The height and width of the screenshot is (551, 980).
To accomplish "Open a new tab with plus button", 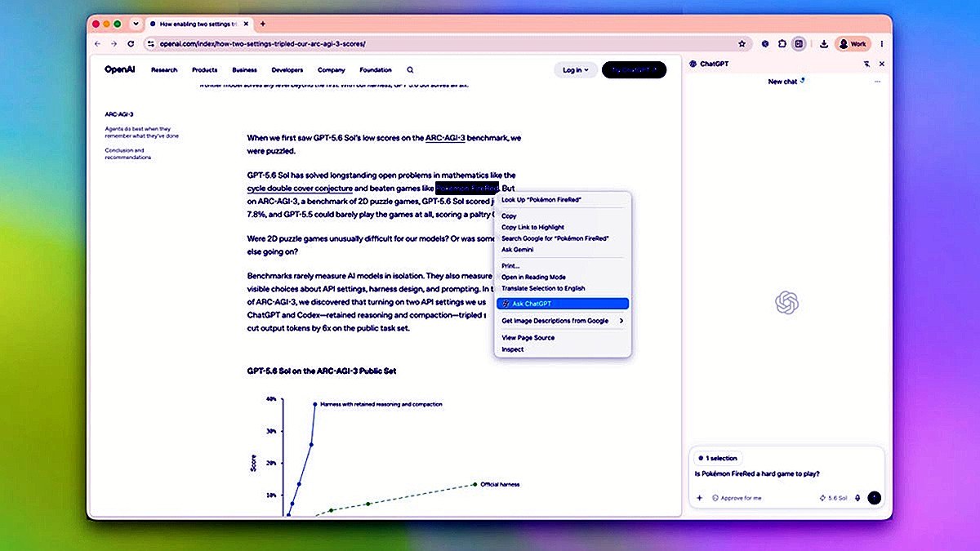I will click(x=262, y=24).
